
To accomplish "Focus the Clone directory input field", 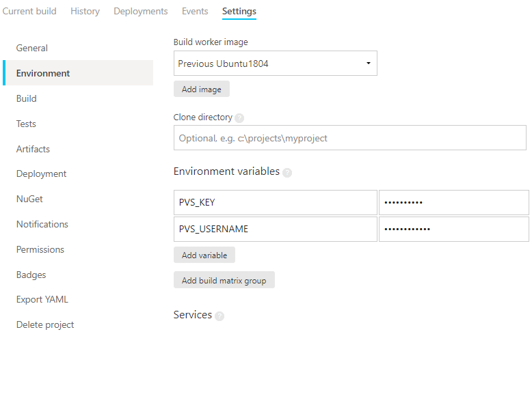I will click(x=349, y=138).
